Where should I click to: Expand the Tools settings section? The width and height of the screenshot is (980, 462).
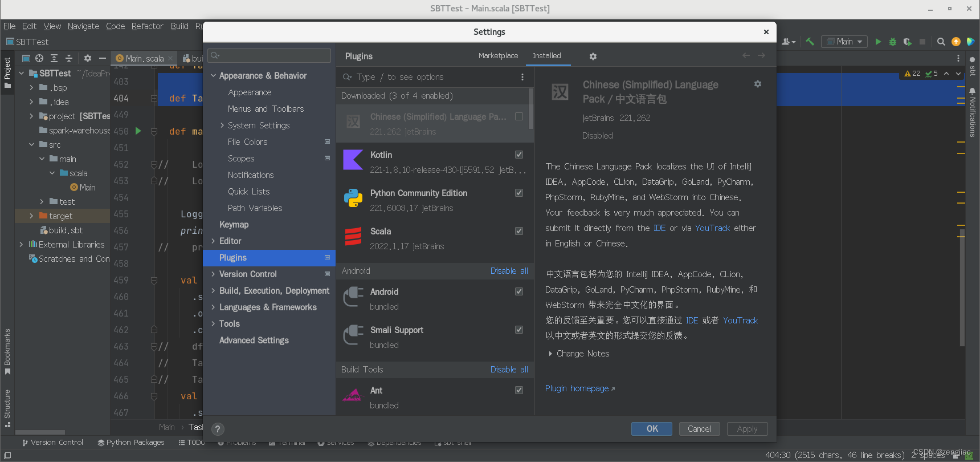[x=214, y=324]
